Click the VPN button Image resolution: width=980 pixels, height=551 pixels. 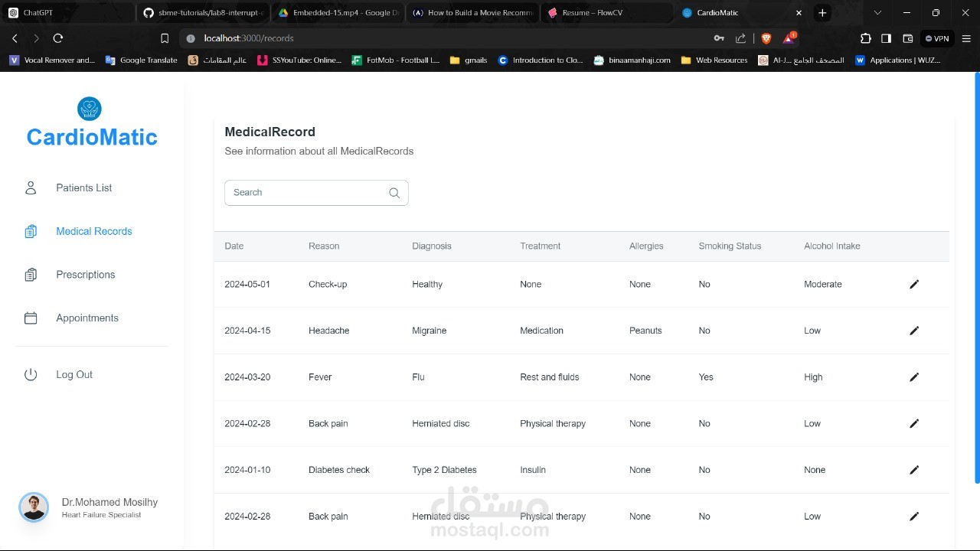(937, 38)
